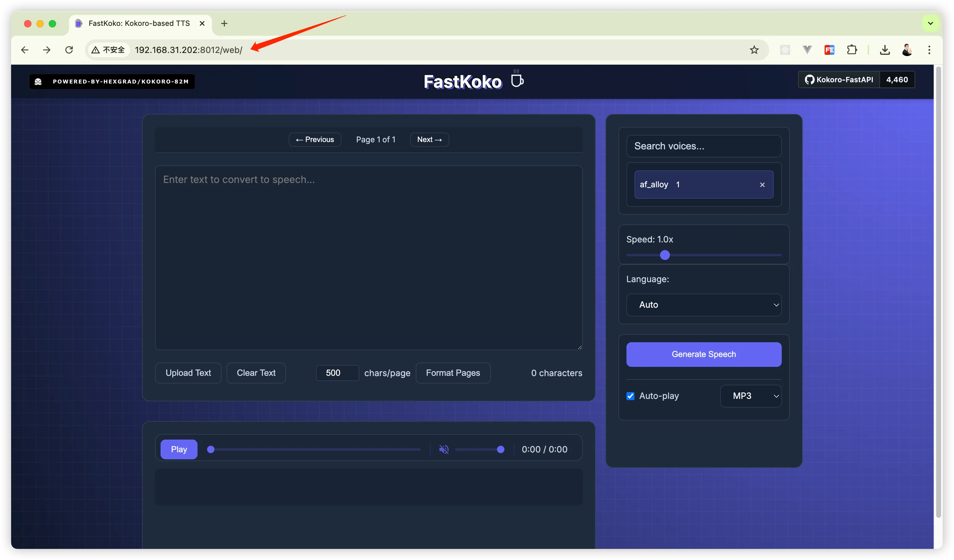Image resolution: width=954 pixels, height=560 pixels.
Task: Click the browser address bar URL
Action: pyautogui.click(x=189, y=50)
